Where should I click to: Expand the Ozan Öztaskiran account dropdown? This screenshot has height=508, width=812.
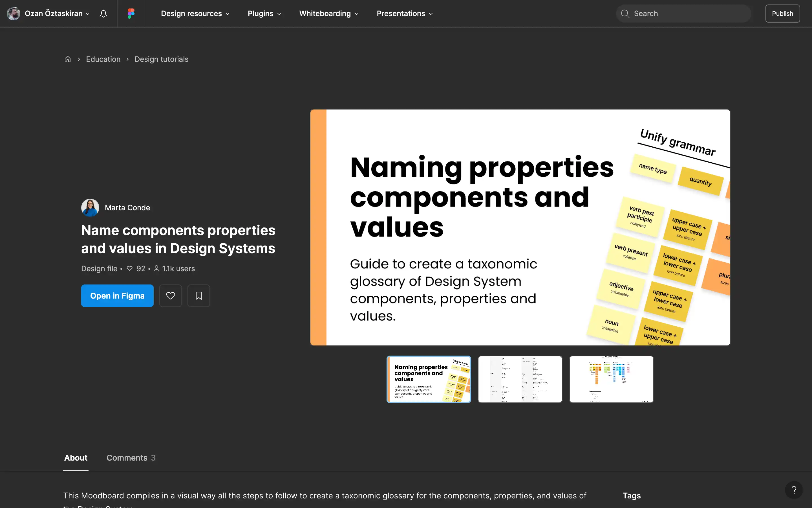[x=58, y=14]
